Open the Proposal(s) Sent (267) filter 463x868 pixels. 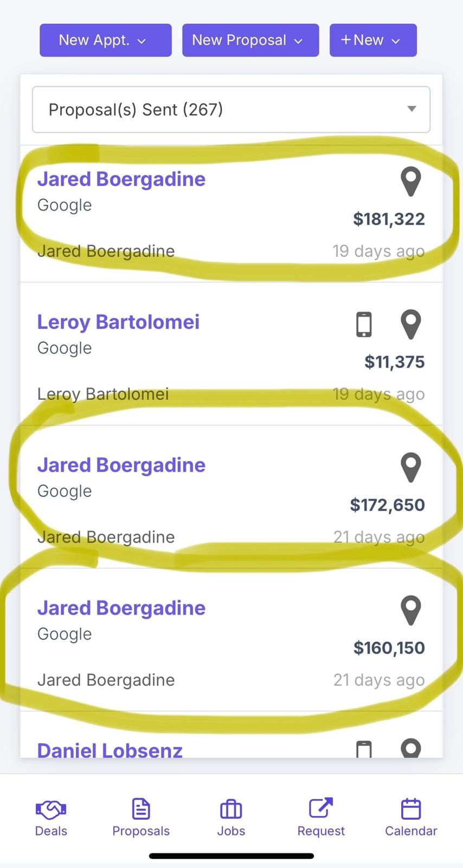pyautogui.click(x=231, y=110)
